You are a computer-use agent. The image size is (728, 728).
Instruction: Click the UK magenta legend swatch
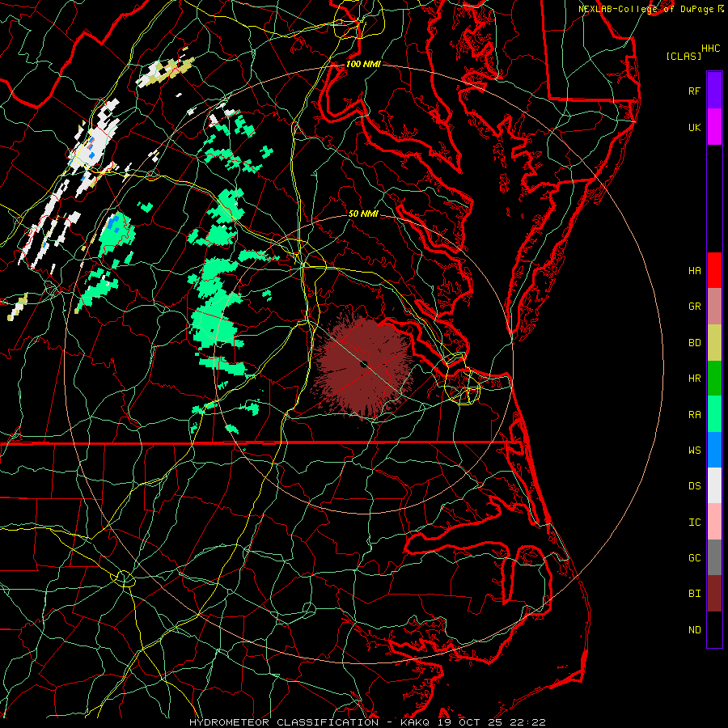tap(714, 127)
